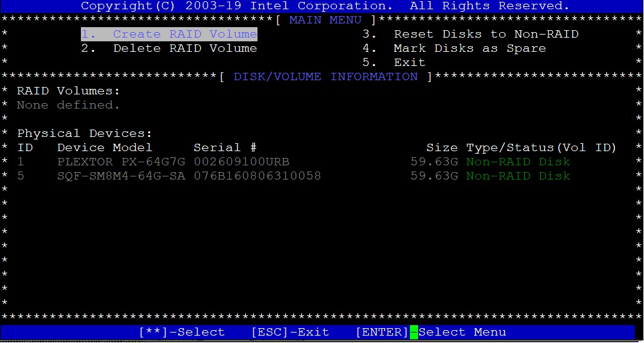
Task: Select the Create RAID Volume menu option
Action: click(169, 34)
